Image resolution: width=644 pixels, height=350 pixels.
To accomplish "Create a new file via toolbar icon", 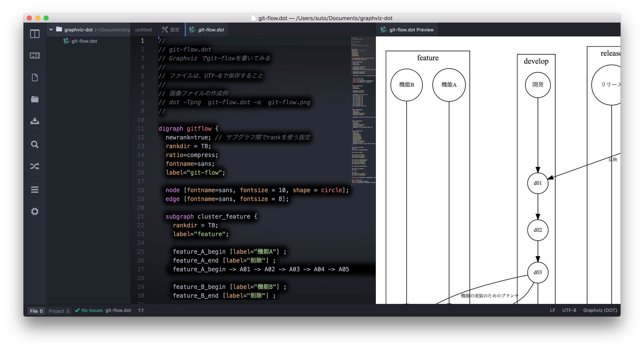I will point(35,77).
